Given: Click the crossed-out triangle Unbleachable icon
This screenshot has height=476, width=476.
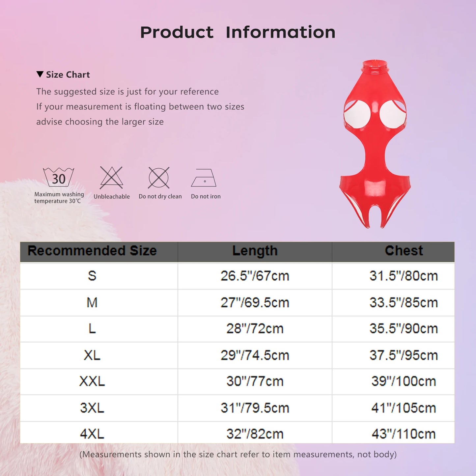Looking at the screenshot, I should [x=111, y=178].
